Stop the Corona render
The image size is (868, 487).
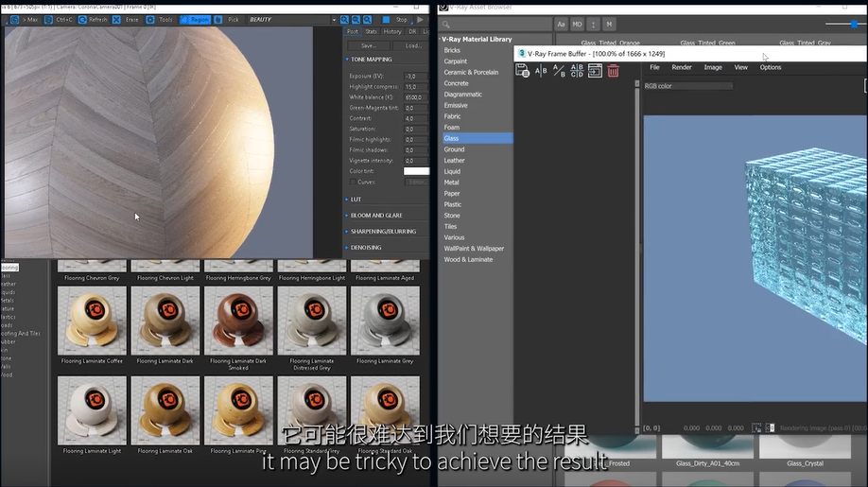coord(396,19)
